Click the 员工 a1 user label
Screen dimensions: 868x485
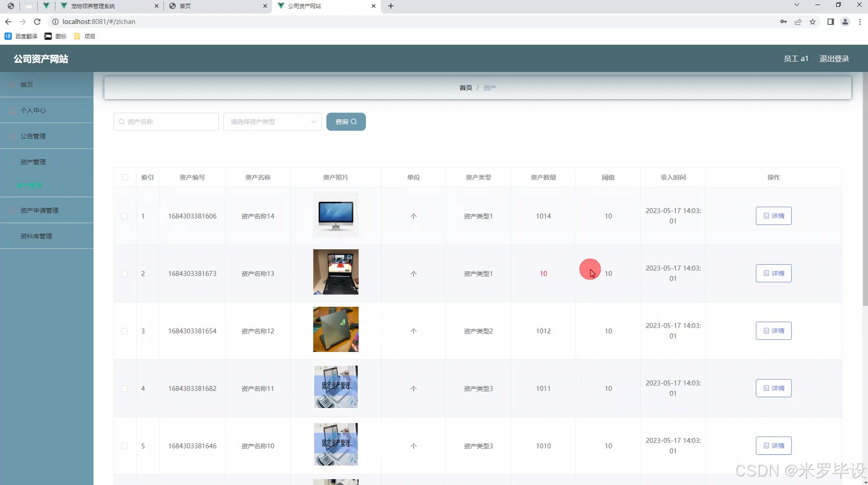pyautogui.click(x=796, y=59)
